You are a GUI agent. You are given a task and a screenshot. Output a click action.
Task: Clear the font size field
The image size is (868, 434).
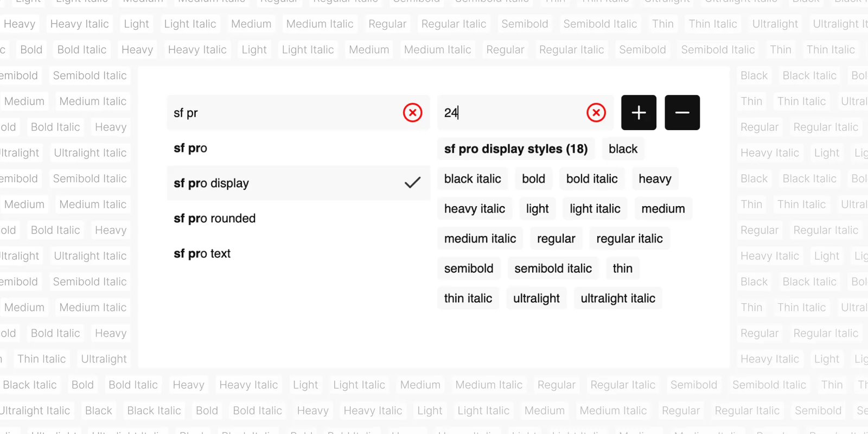[x=596, y=113]
